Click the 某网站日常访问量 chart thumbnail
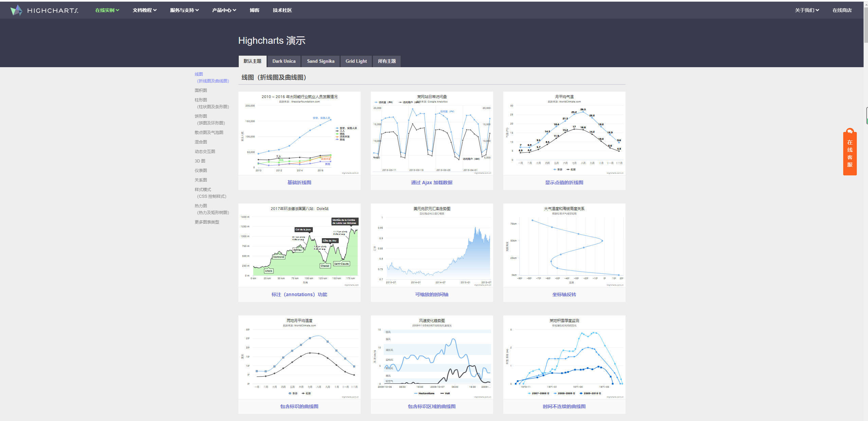Screen dimensions: 868x421 coord(432,133)
